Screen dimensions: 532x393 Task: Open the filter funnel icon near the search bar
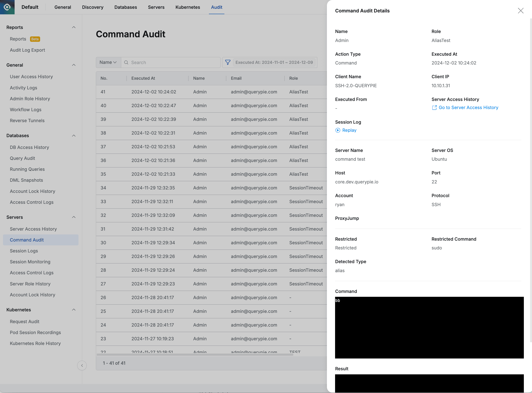pos(228,62)
